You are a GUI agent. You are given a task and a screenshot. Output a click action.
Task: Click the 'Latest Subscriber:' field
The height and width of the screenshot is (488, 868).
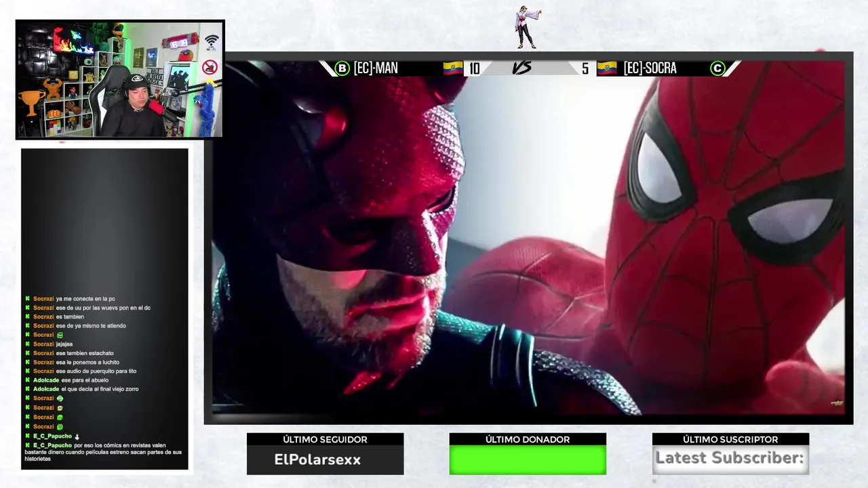[x=730, y=459]
